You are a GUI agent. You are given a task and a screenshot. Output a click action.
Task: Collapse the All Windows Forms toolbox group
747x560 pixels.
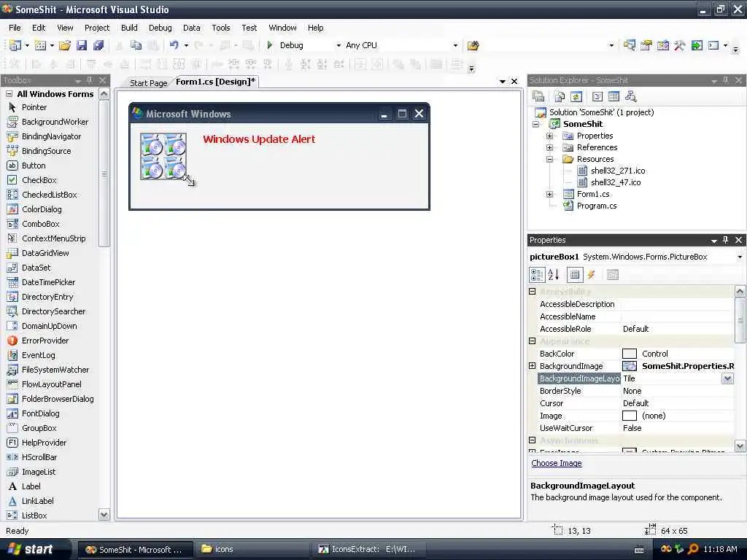pos(9,94)
